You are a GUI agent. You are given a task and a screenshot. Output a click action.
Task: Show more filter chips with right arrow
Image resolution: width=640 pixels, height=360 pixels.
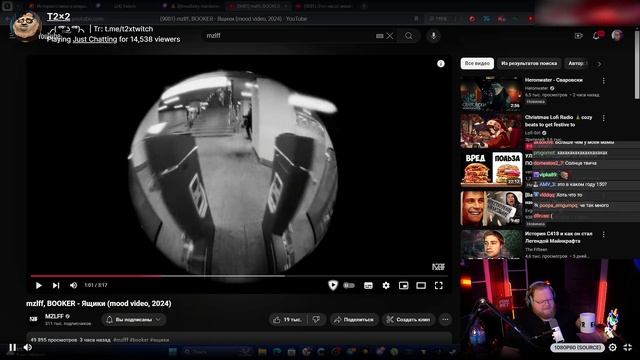click(599, 64)
